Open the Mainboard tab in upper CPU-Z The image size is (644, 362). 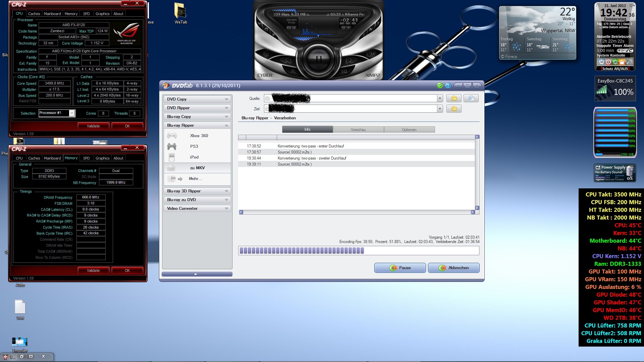click(x=52, y=14)
